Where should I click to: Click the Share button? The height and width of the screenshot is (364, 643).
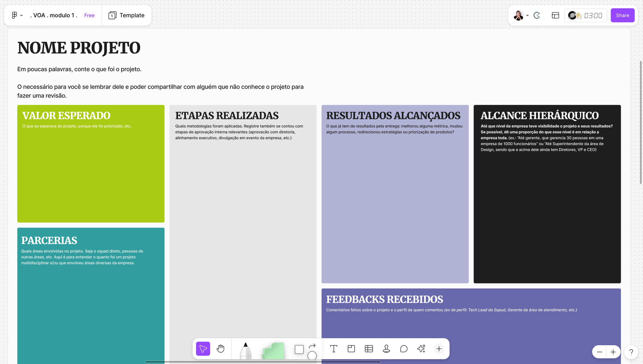[x=622, y=15]
